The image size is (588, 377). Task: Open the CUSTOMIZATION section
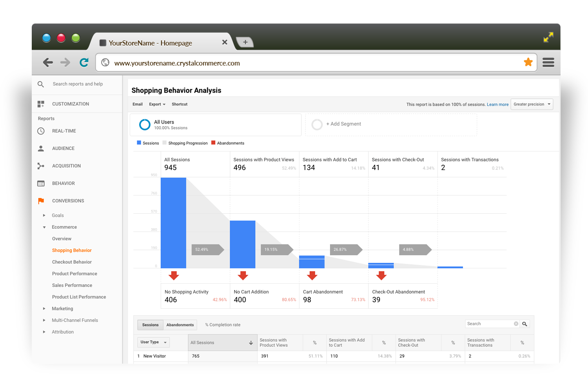[x=71, y=104]
